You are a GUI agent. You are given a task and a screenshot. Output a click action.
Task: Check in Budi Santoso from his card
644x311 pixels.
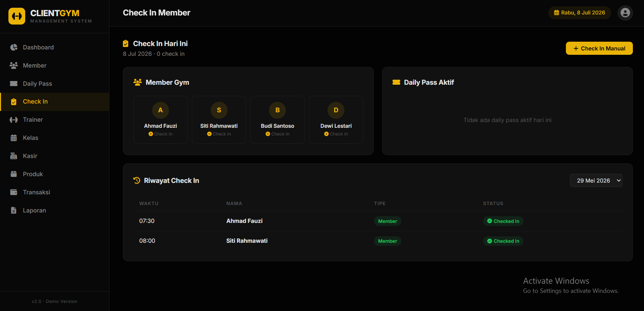click(277, 134)
